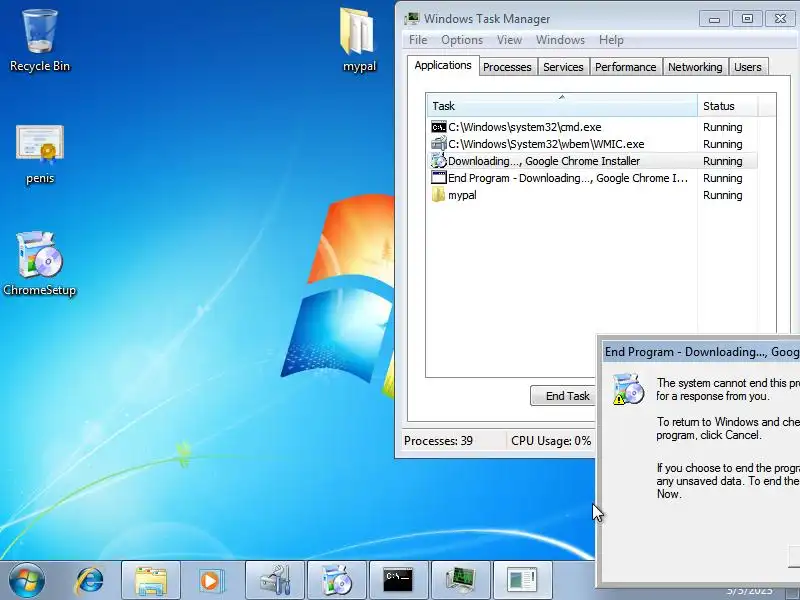
Task: Select End Program - Downloading... task row
Action: [x=594, y=178]
